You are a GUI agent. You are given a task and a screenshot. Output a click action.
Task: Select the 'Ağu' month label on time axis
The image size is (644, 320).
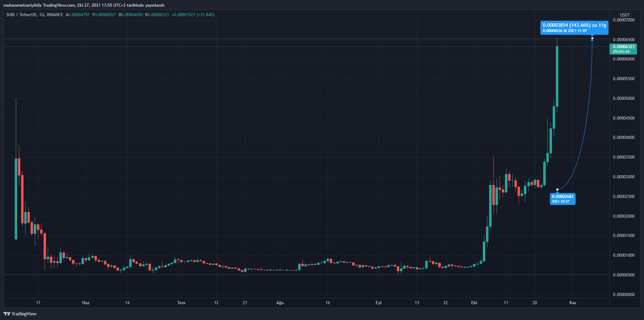pos(280,303)
